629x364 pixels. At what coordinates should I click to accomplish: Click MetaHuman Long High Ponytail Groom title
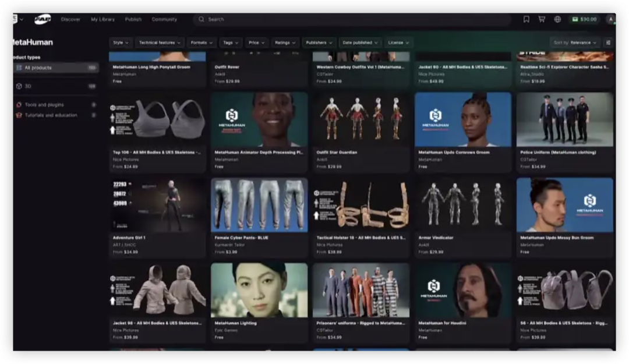click(151, 67)
